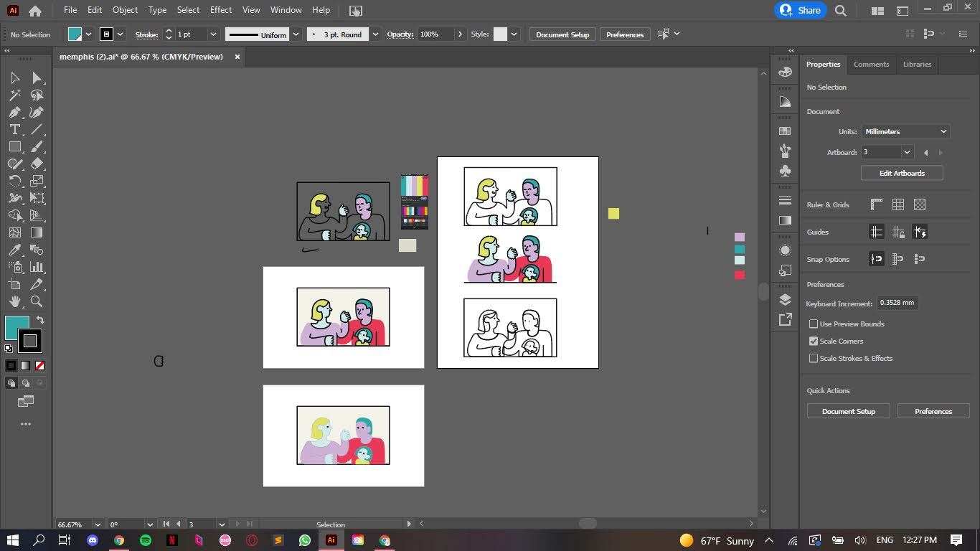
Task: Click the Edit Artboards button
Action: pos(902,173)
